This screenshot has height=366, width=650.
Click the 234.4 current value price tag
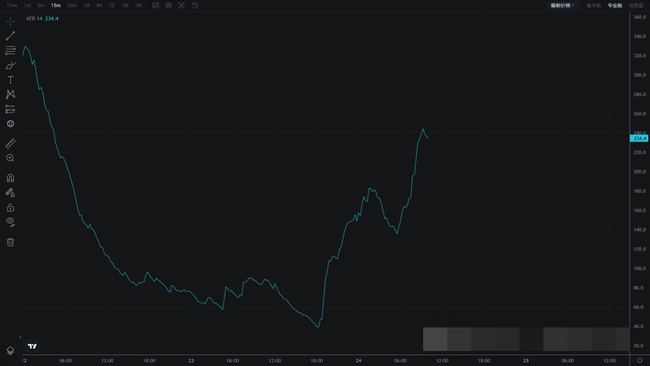pos(639,138)
